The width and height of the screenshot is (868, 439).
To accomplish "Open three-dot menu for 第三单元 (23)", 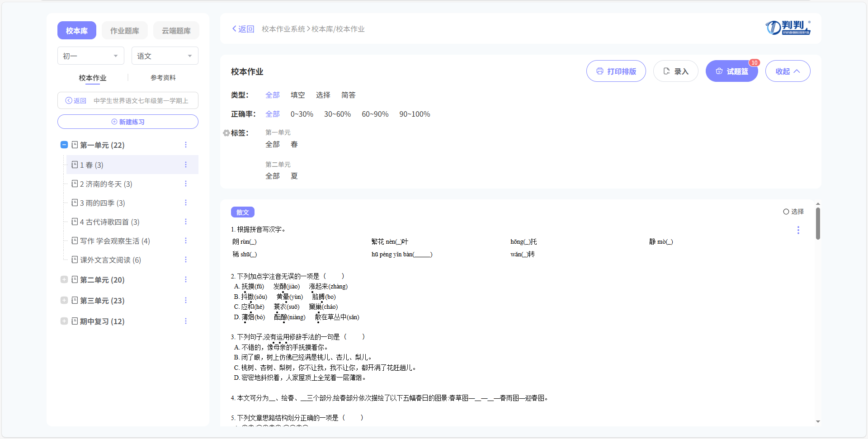I will click(185, 300).
